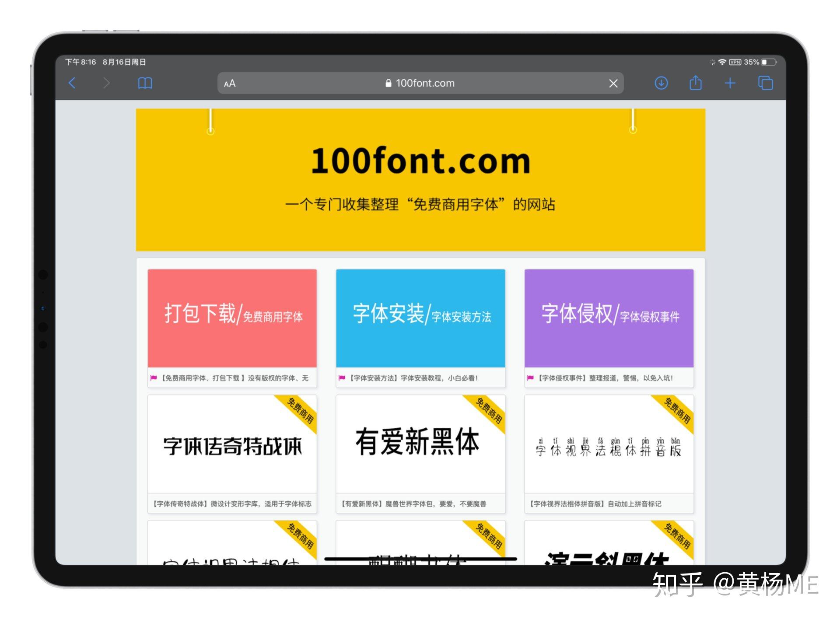Add a new tab with plus icon
This screenshot has height=619, width=840.
coord(730,83)
